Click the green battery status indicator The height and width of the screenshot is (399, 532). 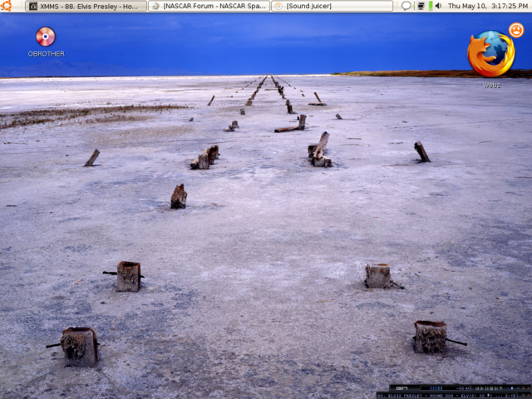[x=431, y=6]
